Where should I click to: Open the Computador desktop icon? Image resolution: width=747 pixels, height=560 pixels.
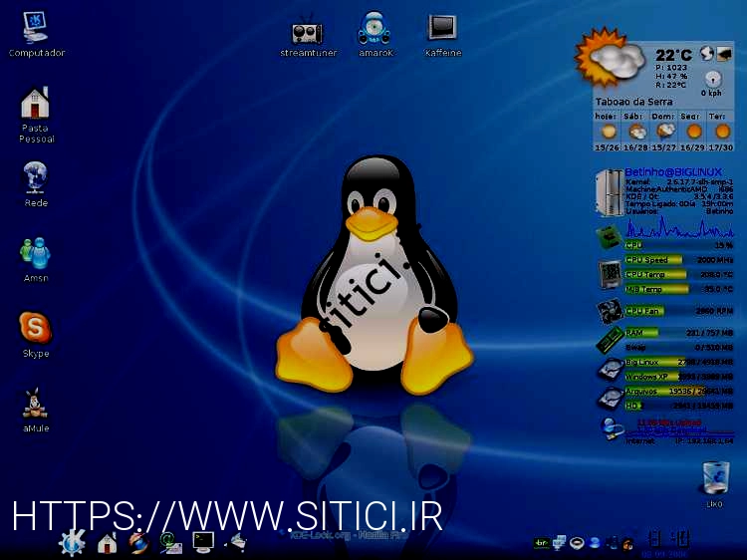[x=36, y=34]
